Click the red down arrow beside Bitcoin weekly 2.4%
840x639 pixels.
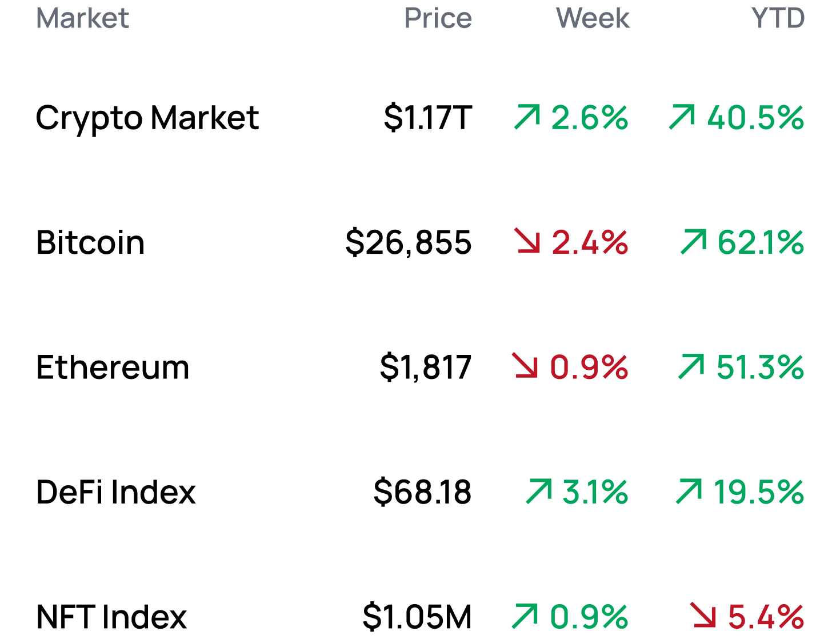(527, 241)
